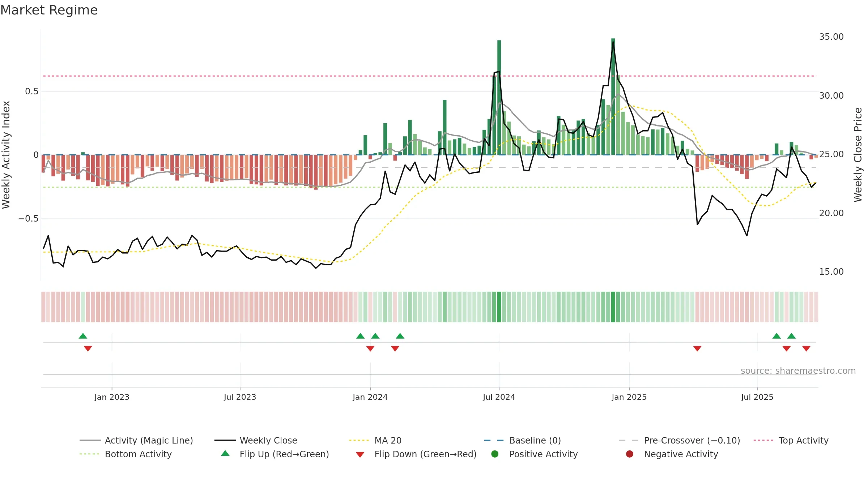The image size is (868, 488).
Task: Click the Jan 2025 x-axis label
Action: coord(629,397)
